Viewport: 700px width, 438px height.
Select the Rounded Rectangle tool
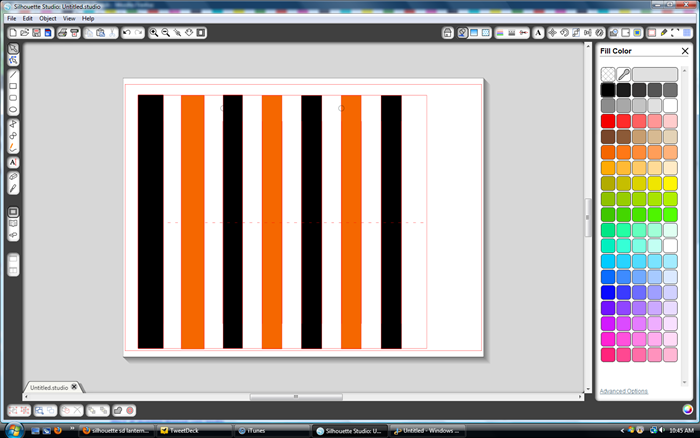13,98
